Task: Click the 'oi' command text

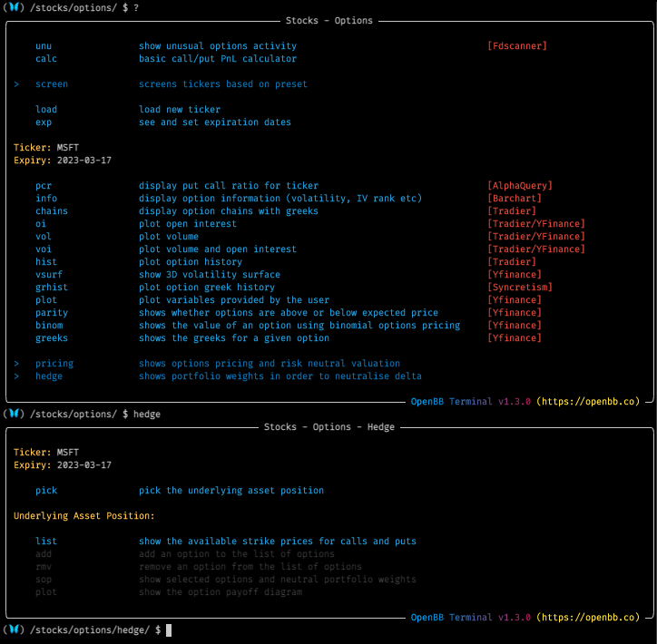Action: click(41, 224)
